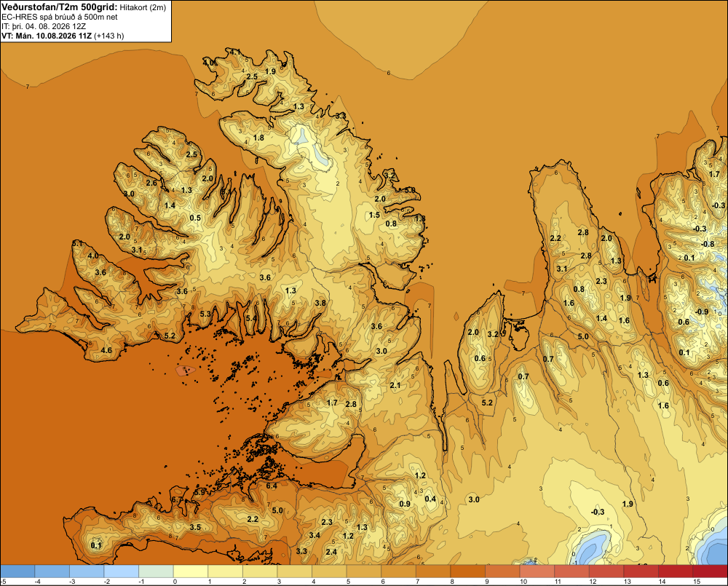Click the temperature value 5.4 on the map

pyautogui.click(x=250, y=319)
